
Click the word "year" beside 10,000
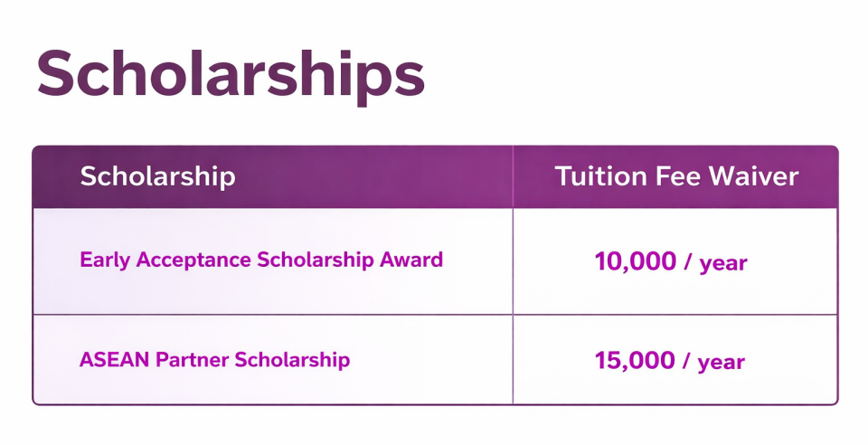point(722,264)
